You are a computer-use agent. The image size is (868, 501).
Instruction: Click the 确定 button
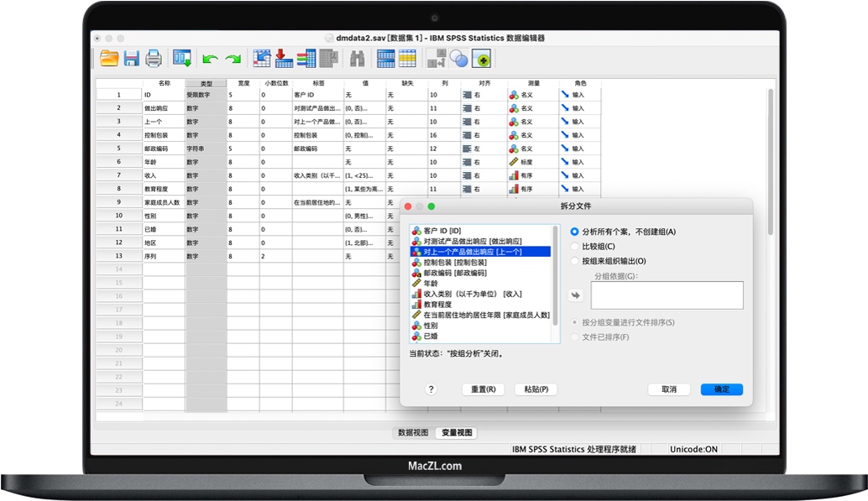(x=721, y=389)
